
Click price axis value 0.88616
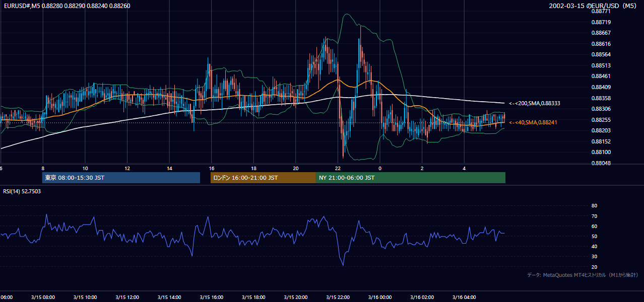(x=601, y=44)
